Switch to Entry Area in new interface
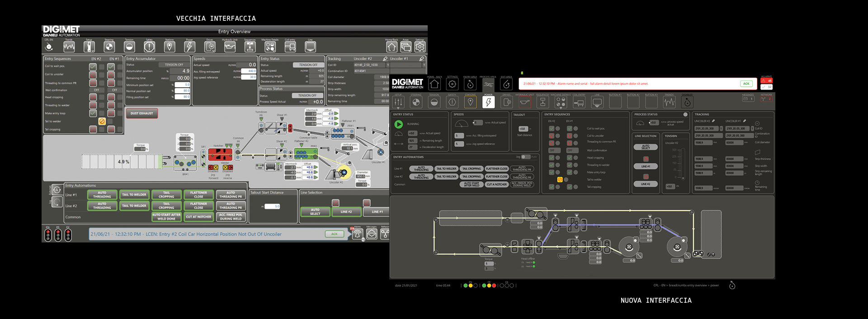The image size is (868, 319). point(470,84)
